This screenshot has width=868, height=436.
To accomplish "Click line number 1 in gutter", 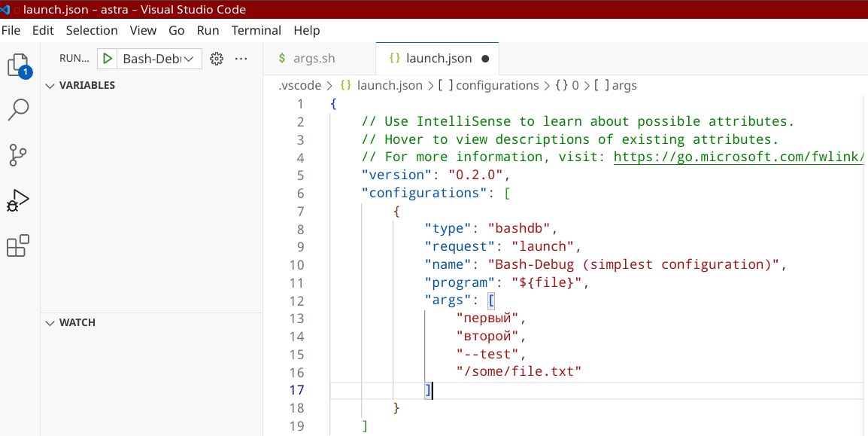I will pyautogui.click(x=301, y=104).
